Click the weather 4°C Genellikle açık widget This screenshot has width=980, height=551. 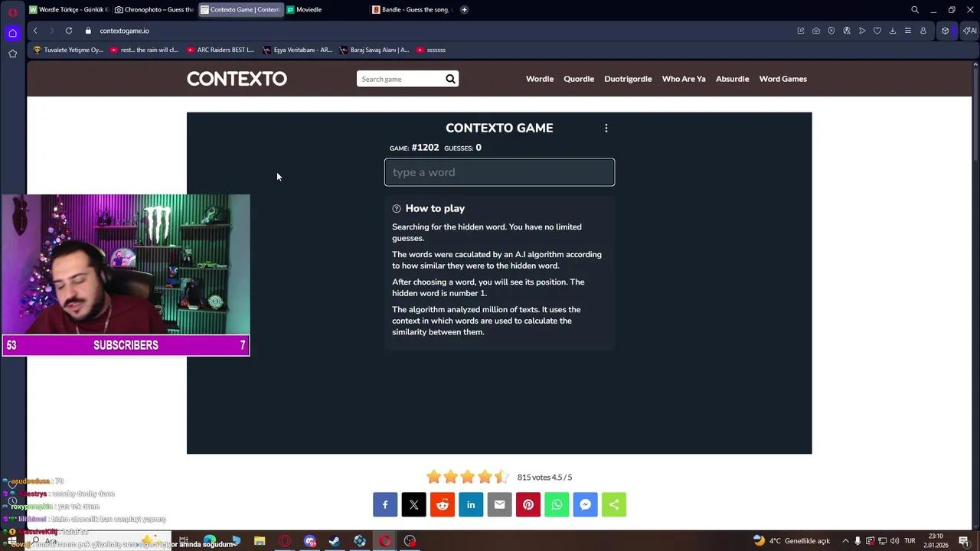tap(792, 541)
